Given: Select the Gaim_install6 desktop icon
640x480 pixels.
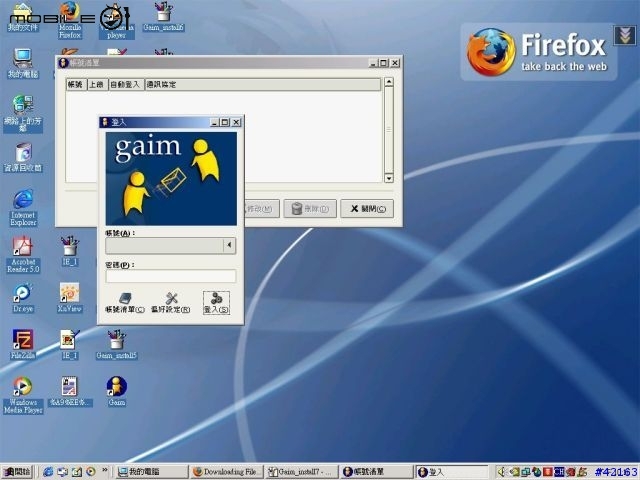Looking at the screenshot, I should [163, 17].
